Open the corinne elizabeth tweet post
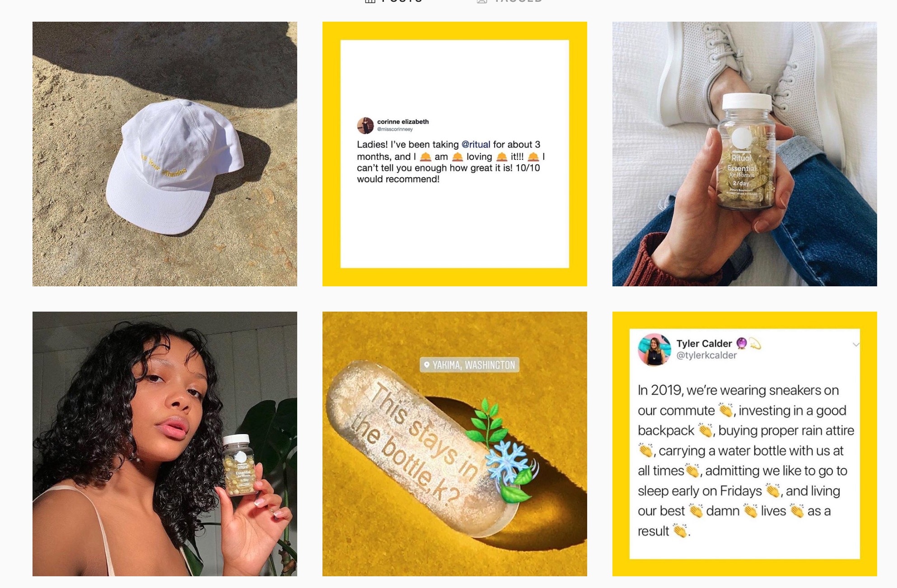The width and height of the screenshot is (897, 588). 455,154
